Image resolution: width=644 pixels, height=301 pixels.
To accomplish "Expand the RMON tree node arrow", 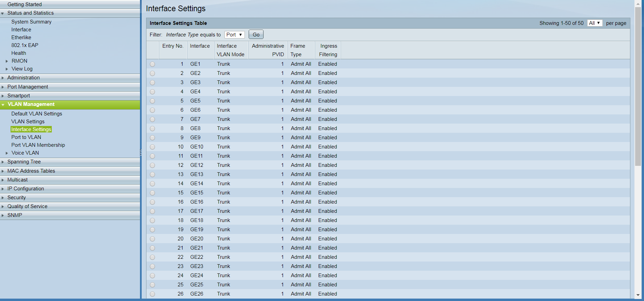I will [x=7, y=61].
